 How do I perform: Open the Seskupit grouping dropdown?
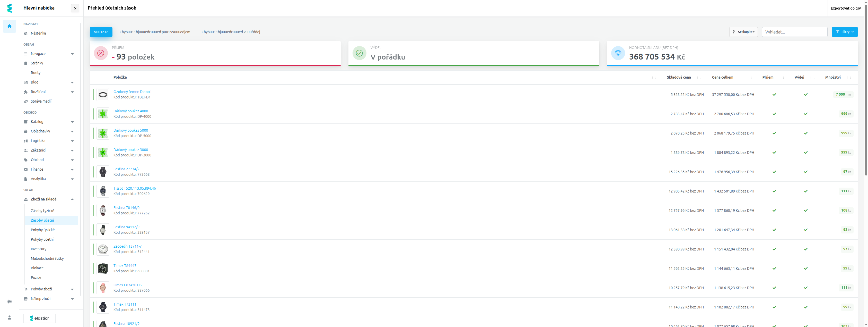click(743, 32)
